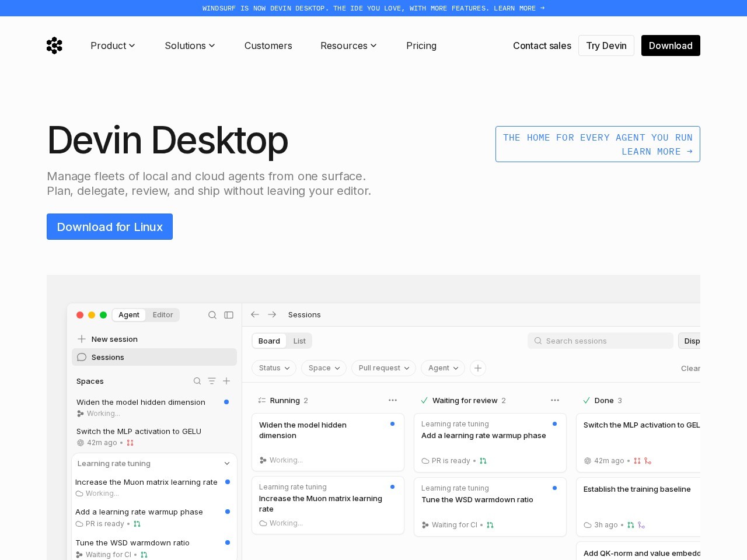Click the Done column checkmark icon
Viewport: 747px width, 560px height.
point(587,401)
